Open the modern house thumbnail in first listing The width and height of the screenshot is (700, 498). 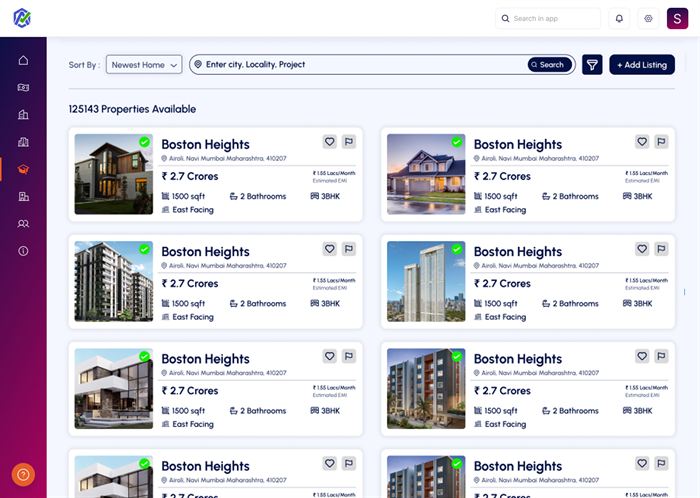pos(113,175)
